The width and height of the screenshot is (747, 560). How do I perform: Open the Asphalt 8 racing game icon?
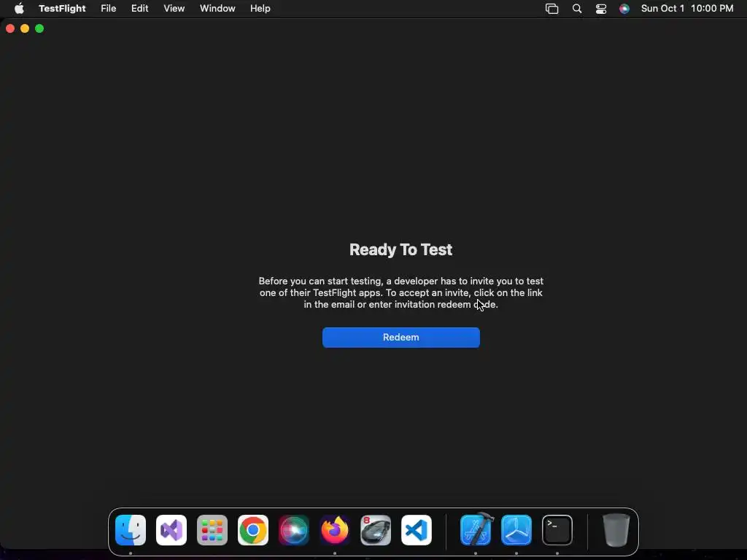click(376, 530)
